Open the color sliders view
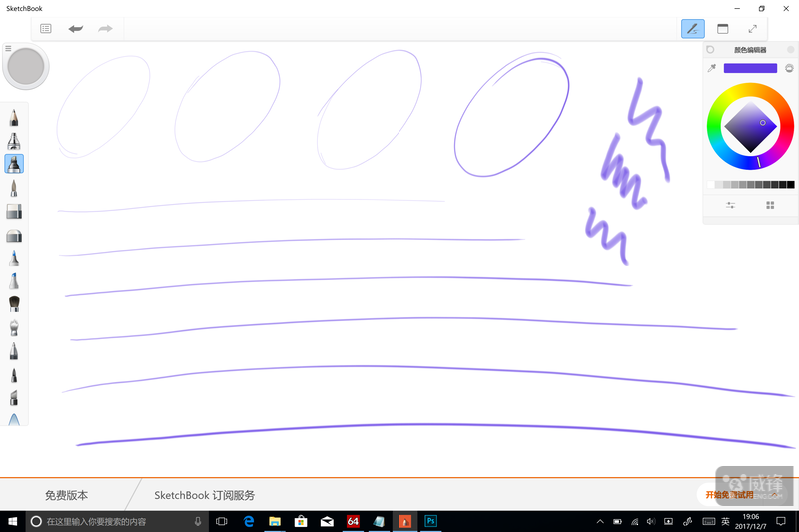 click(730, 205)
